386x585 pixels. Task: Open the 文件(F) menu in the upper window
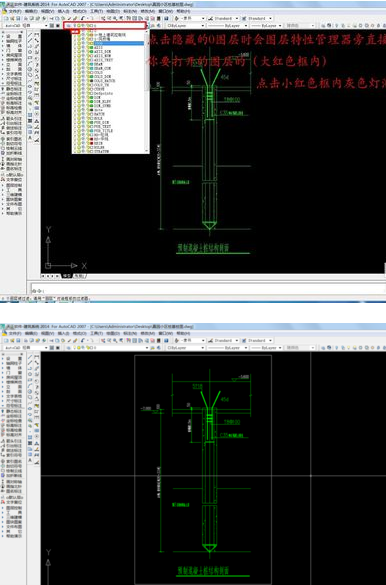pyautogui.click(x=15, y=11)
